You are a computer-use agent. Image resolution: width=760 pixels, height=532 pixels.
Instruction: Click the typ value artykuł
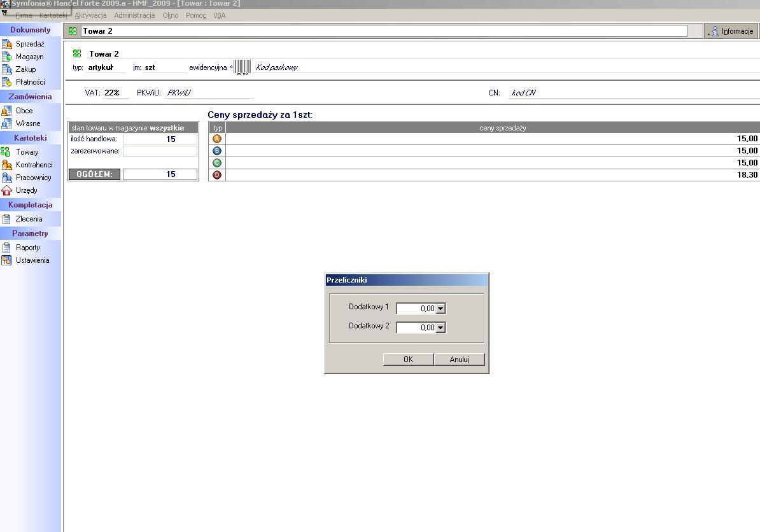(101, 67)
